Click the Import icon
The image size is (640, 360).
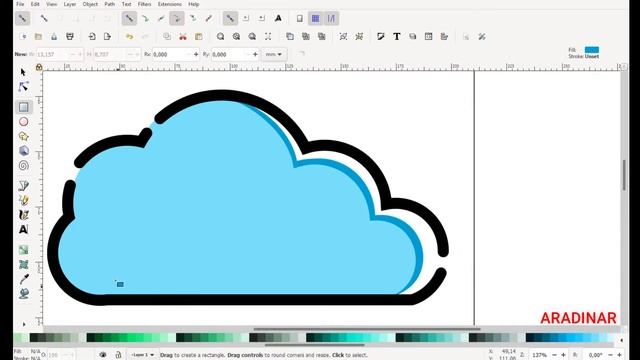point(92,37)
